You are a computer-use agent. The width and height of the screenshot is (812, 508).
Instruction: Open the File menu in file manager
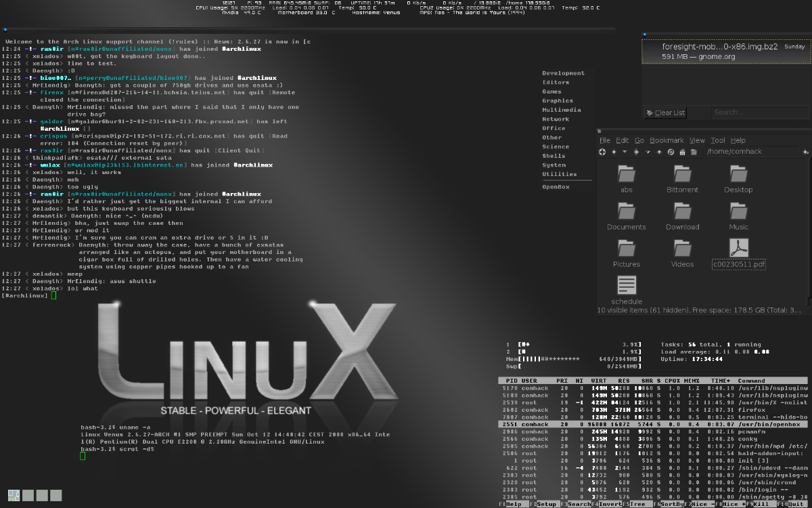(604, 140)
